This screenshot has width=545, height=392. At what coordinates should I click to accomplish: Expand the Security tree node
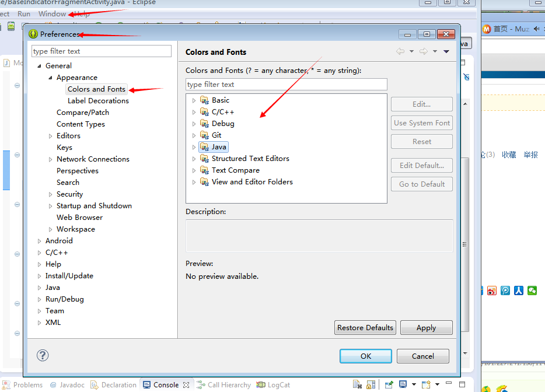[x=50, y=195]
